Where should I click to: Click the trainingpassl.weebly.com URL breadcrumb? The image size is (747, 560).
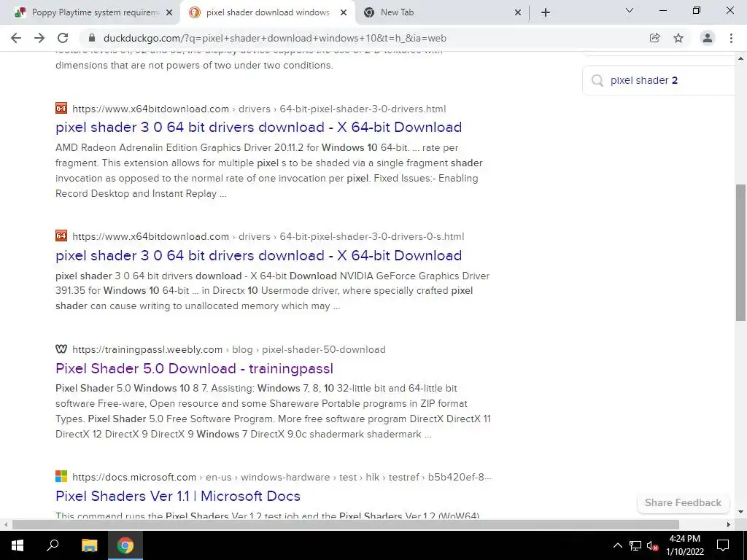coord(229,349)
